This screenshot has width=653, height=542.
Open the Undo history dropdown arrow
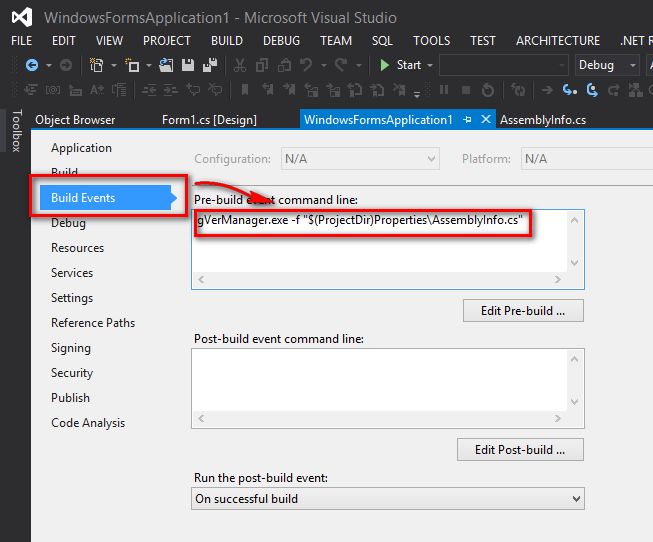coord(324,65)
